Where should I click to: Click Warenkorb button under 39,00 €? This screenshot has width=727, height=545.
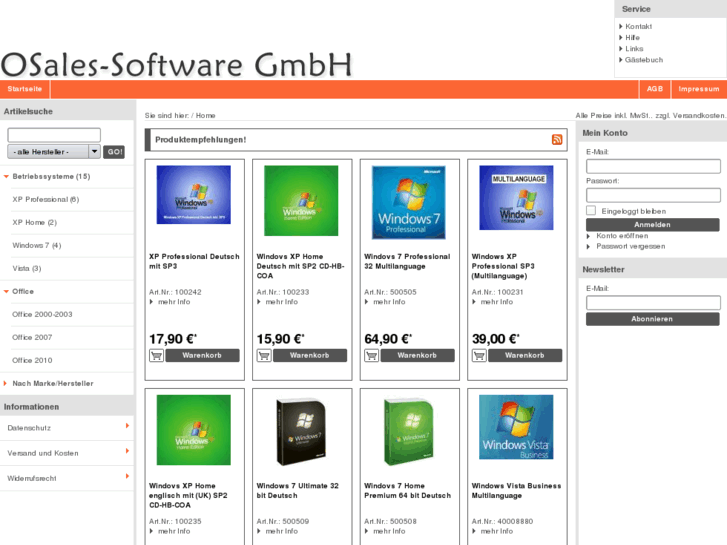point(525,355)
